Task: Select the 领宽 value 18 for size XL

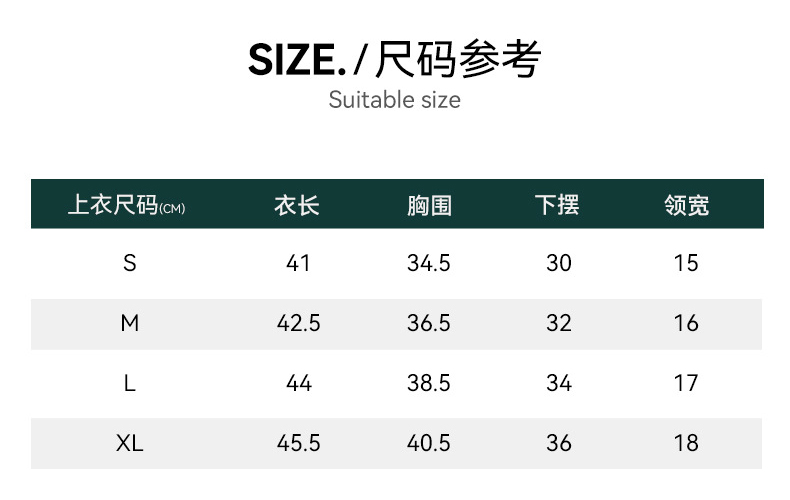Action: (x=686, y=443)
